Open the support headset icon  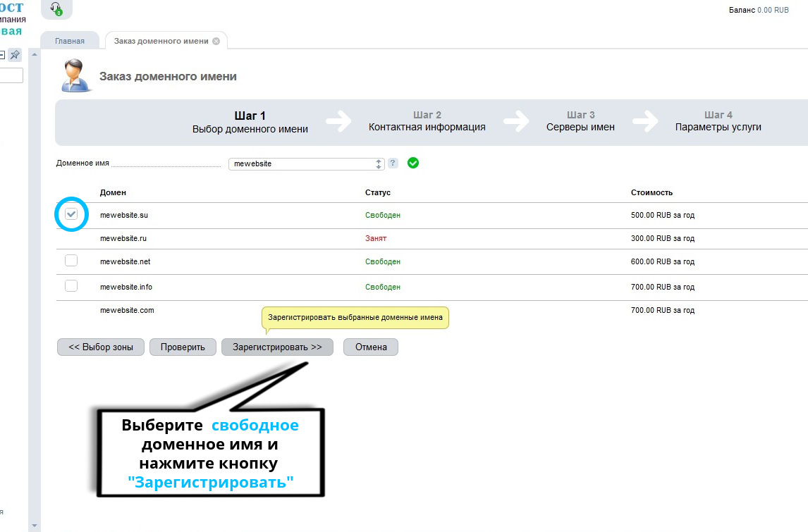click(x=56, y=8)
